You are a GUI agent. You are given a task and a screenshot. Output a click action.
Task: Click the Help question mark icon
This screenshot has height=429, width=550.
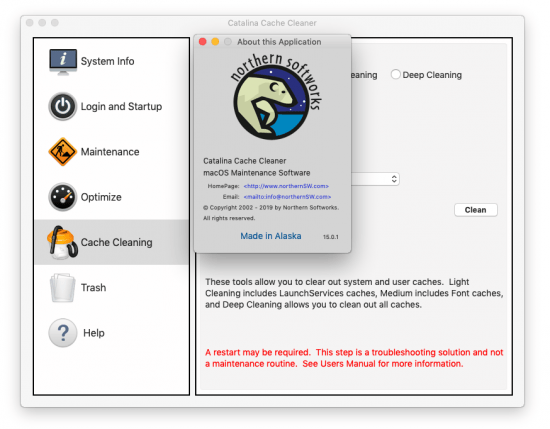pyautogui.click(x=62, y=333)
